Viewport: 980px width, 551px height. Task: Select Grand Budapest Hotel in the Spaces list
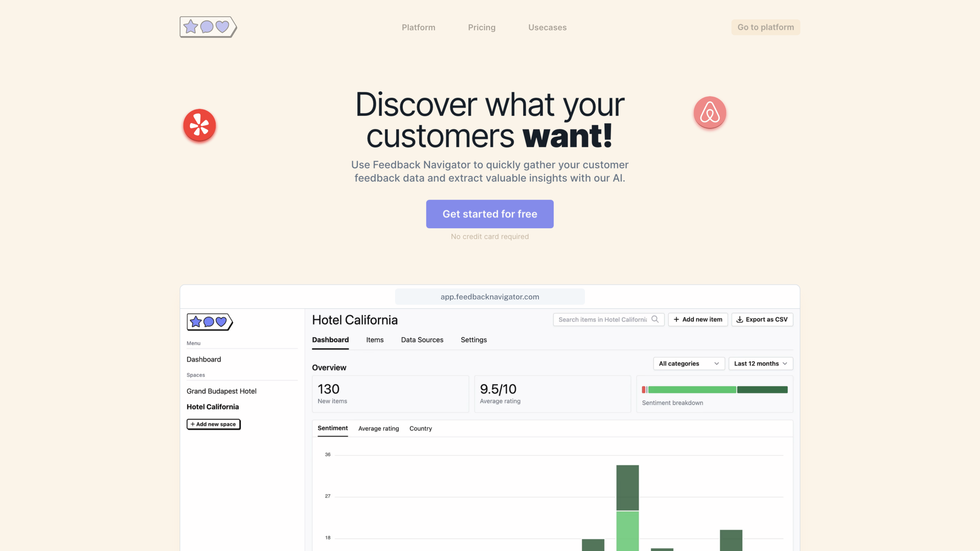coord(222,391)
